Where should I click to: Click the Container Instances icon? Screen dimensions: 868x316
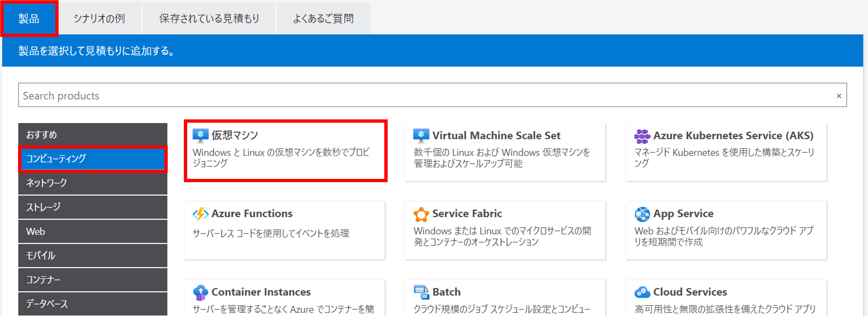click(x=200, y=292)
